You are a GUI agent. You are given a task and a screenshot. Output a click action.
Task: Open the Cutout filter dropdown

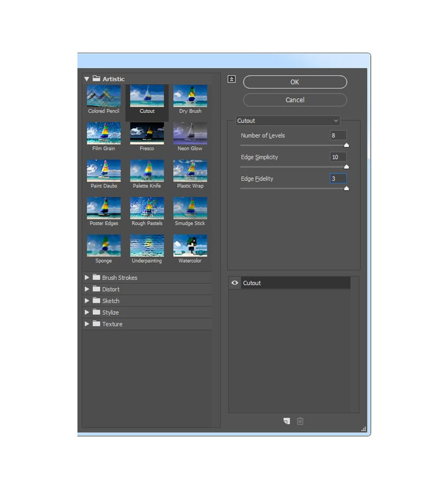coord(288,121)
